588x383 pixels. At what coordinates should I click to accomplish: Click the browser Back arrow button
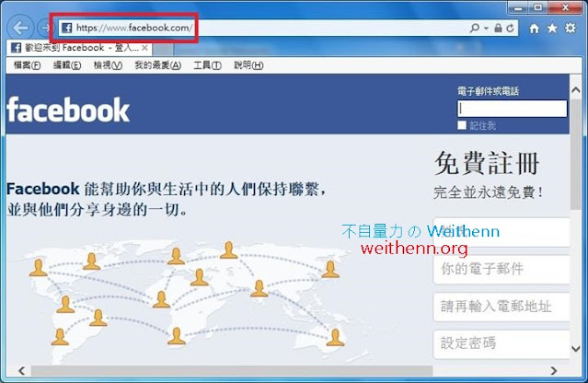pyautogui.click(x=20, y=28)
